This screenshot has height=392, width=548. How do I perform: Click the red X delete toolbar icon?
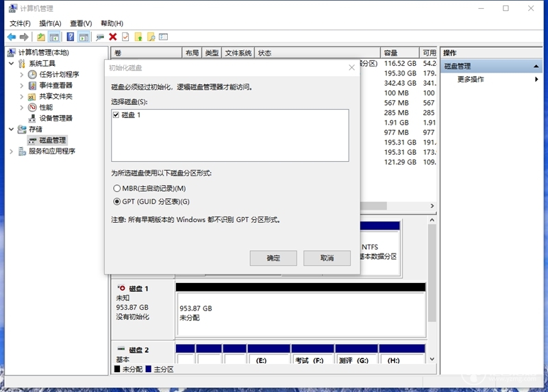(x=112, y=37)
